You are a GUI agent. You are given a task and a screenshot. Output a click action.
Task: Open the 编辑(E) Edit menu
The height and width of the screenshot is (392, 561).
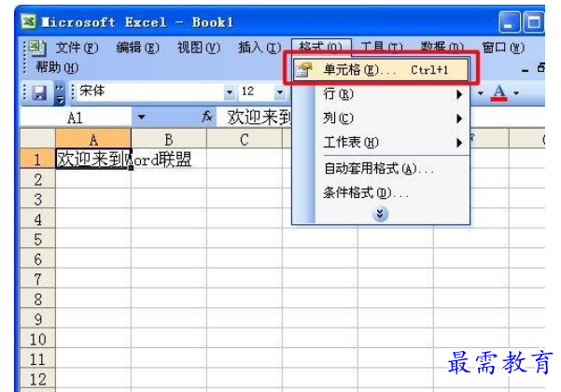(138, 48)
